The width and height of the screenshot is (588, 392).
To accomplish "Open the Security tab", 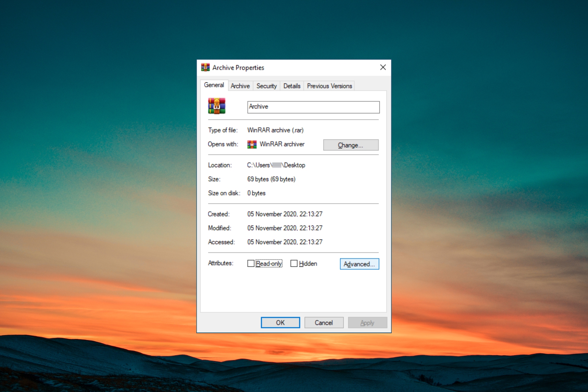I will point(266,86).
